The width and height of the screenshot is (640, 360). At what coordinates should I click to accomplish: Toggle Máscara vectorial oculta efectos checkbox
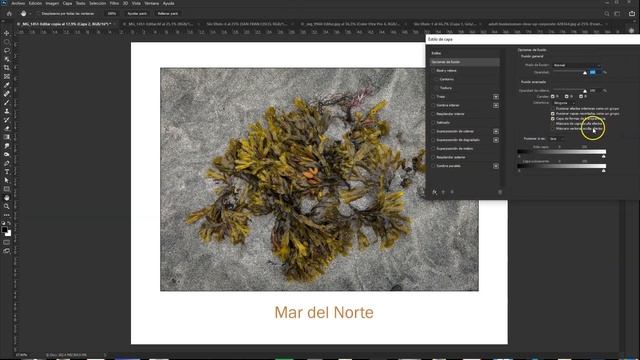tap(553, 128)
